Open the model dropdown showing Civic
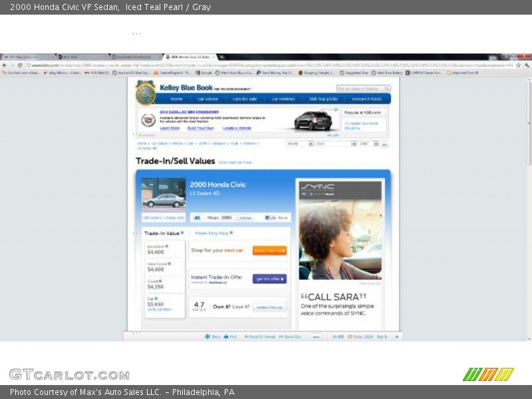This screenshot has height=399, width=532. point(336,144)
